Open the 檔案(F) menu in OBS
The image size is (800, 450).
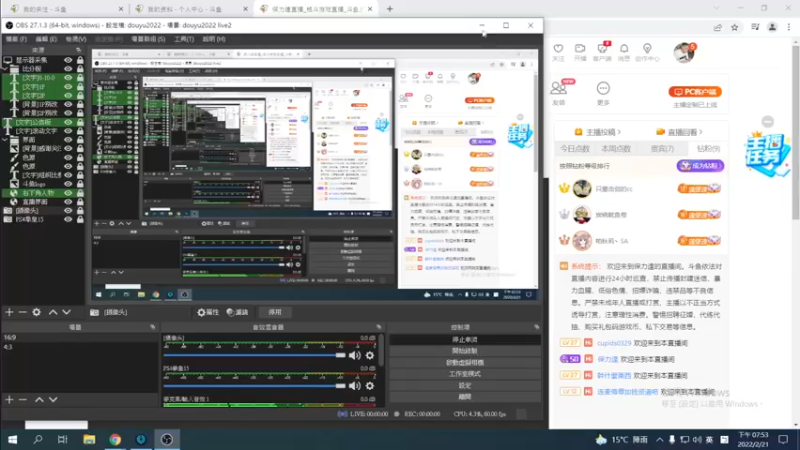tap(16, 39)
